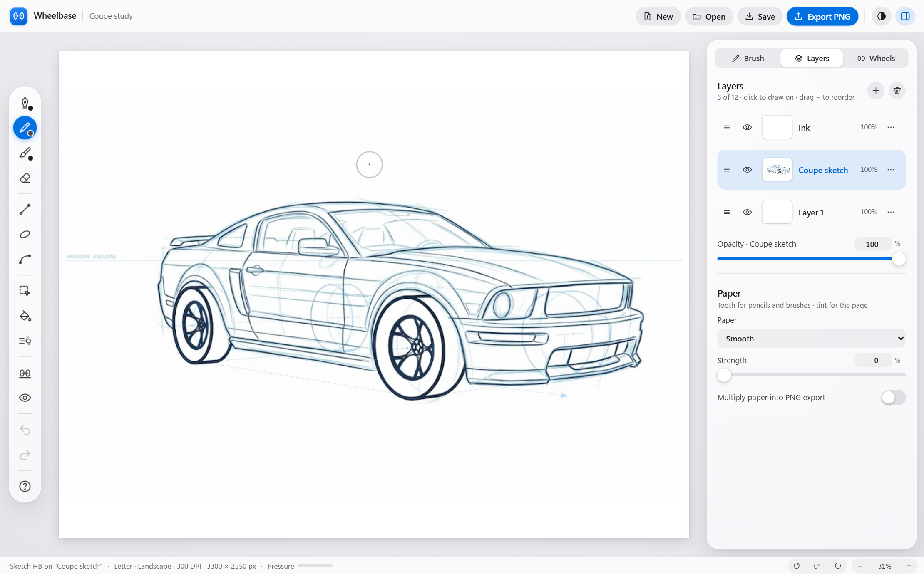
Task: Select the paint brush tool
Action: point(25,153)
